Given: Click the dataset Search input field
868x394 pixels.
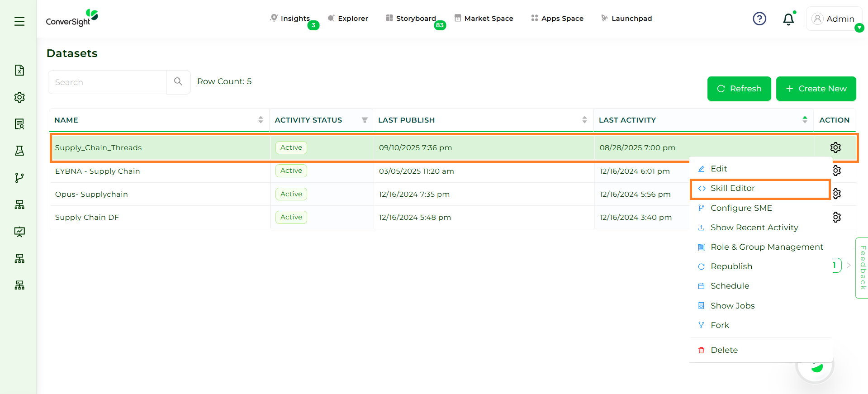Looking at the screenshot, I should (108, 82).
